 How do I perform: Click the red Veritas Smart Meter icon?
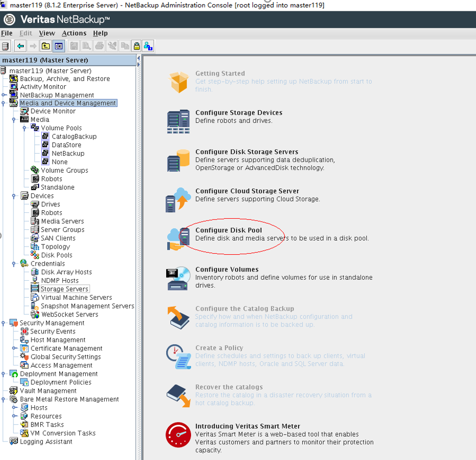[x=178, y=434]
